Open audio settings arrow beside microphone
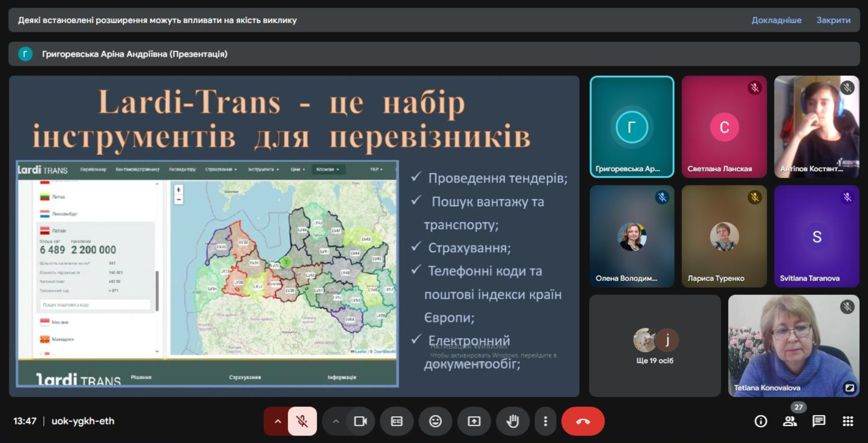 (277, 421)
